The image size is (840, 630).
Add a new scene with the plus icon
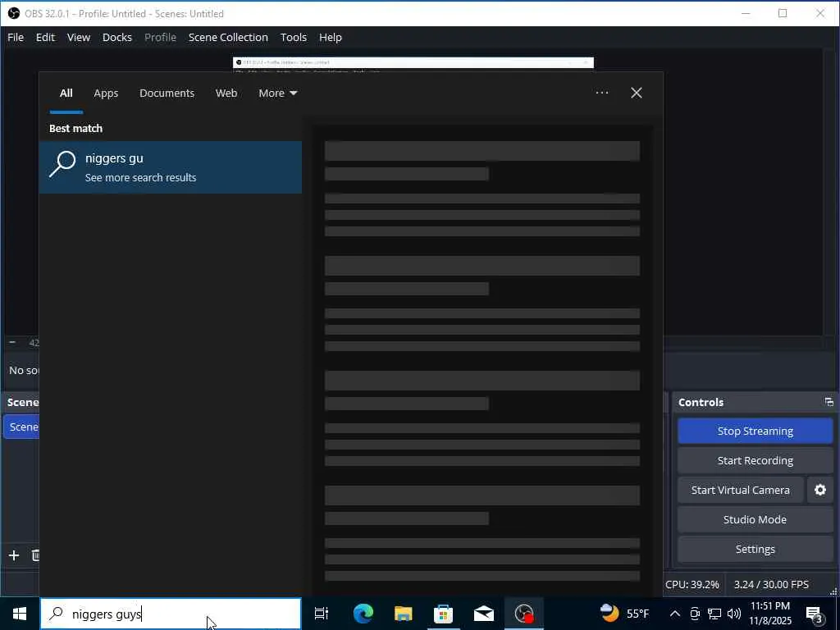tap(14, 555)
